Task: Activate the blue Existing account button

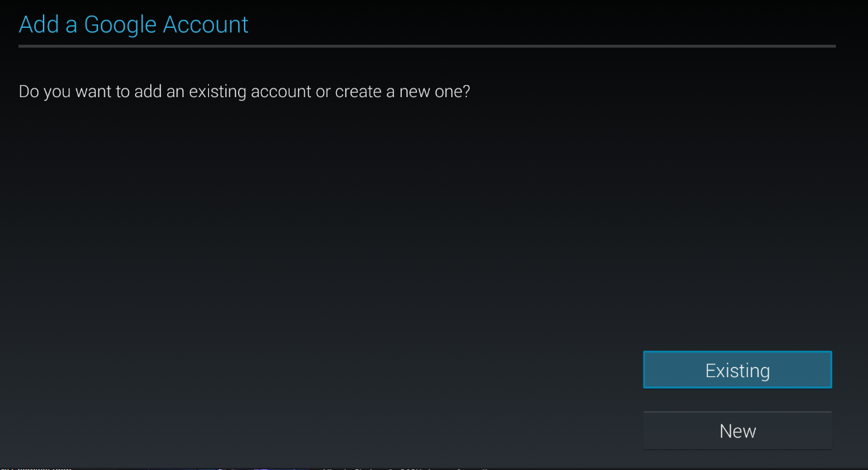Action: click(737, 370)
